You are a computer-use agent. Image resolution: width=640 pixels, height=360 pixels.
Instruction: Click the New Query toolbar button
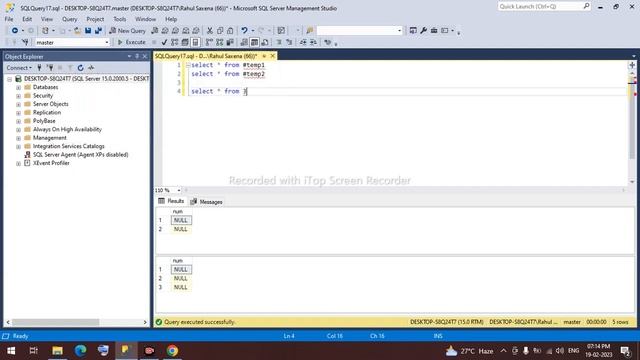127,31
